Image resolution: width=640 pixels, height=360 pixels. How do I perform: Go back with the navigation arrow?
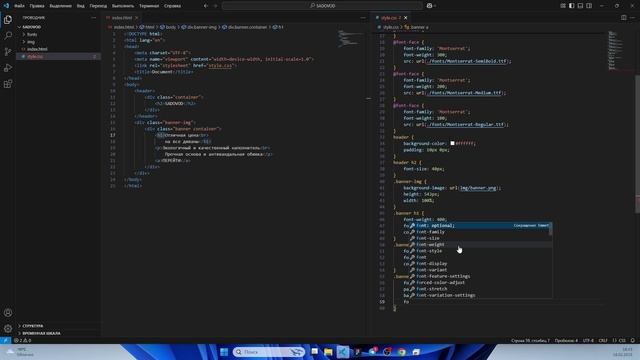(x=206, y=6)
